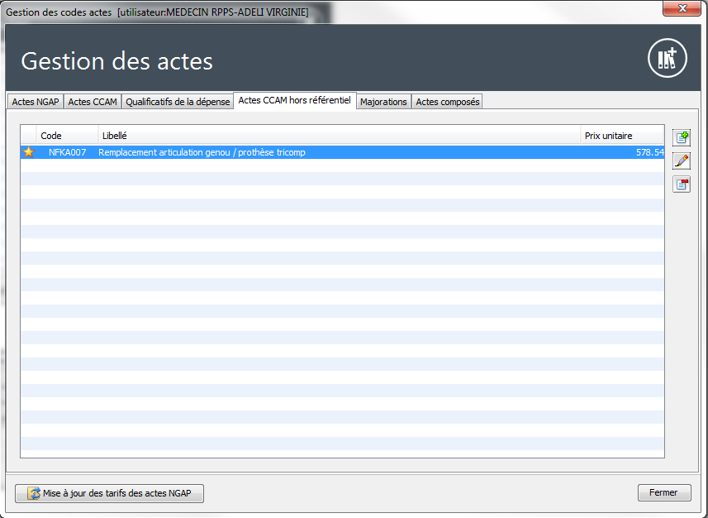Click the delete act icon
The width and height of the screenshot is (708, 518).
(x=681, y=184)
